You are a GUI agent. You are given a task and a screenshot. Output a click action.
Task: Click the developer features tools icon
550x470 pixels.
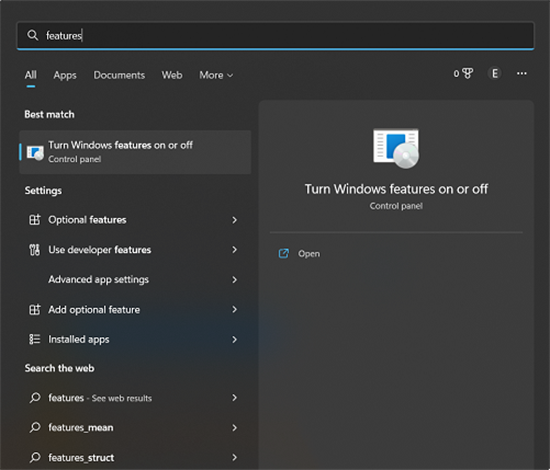[x=34, y=250]
